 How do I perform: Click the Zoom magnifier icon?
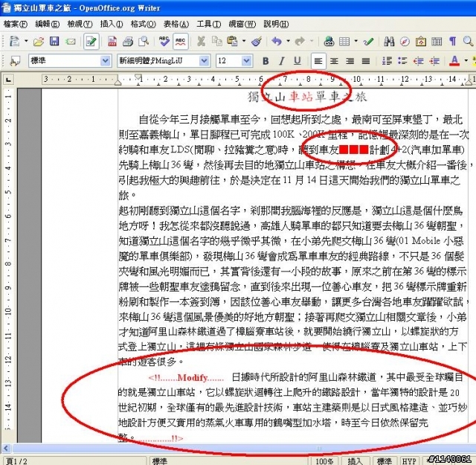pyautogui.click(x=468, y=41)
